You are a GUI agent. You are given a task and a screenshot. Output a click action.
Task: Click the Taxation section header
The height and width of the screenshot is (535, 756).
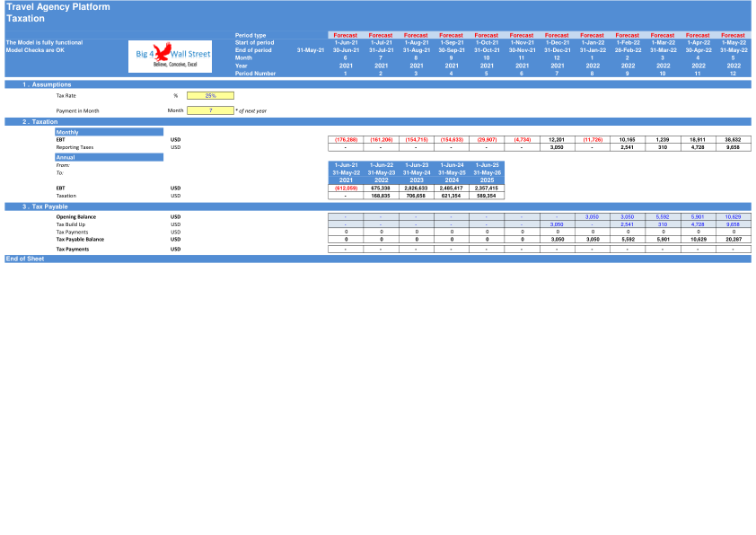tap(378, 121)
